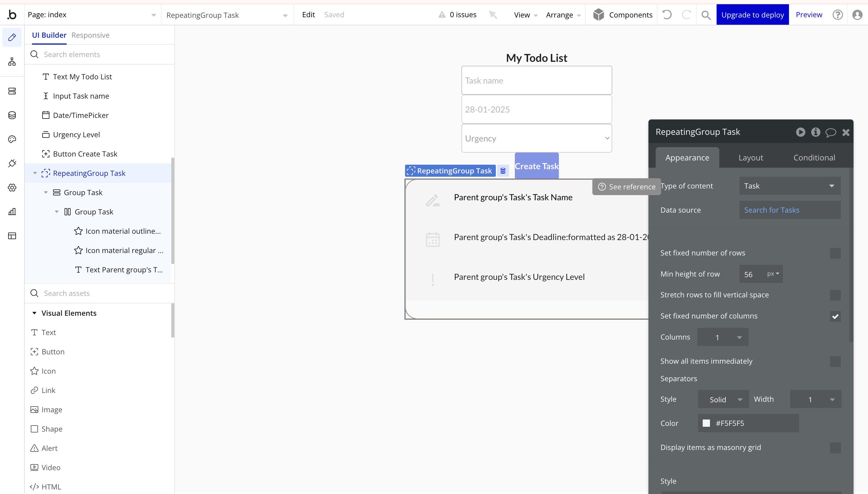Switch to the Layout tab
The width and height of the screenshot is (868, 494).
pyautogui.click(x=751, y=158)
